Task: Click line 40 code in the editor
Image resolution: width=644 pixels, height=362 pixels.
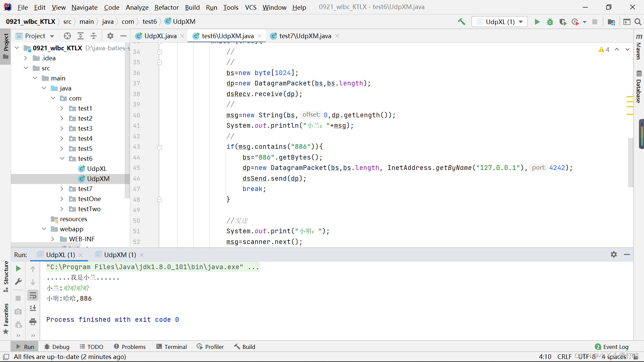Action: pyautogui.click(x=311, y=115)
